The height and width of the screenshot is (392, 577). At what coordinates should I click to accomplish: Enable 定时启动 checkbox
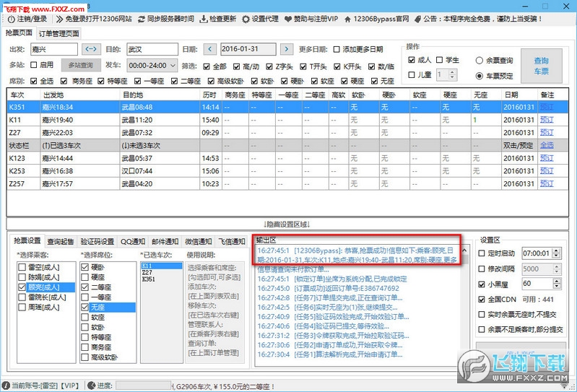(x=482, y=253)
